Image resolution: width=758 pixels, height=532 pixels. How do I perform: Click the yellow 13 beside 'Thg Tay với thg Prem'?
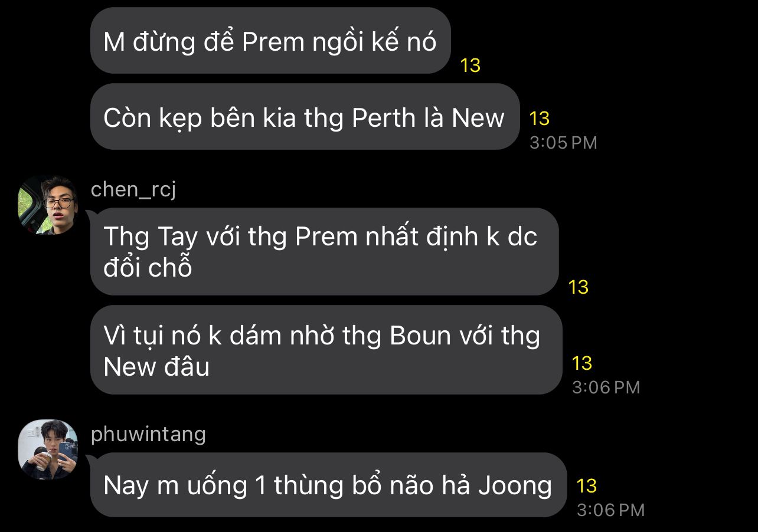(x=579, y=287)
